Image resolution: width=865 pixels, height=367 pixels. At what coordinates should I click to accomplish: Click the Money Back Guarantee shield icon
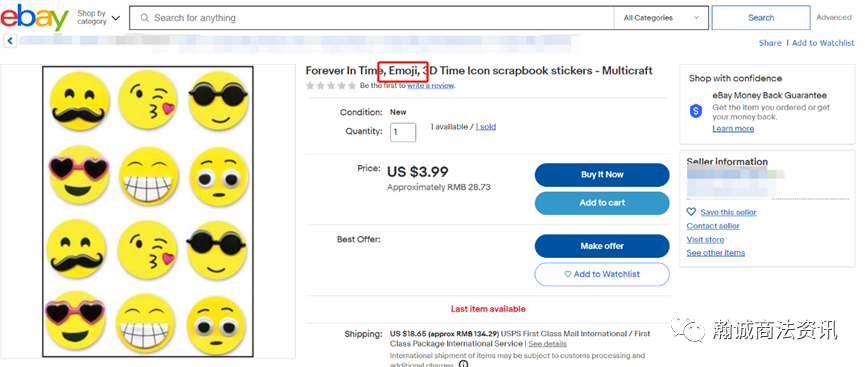(696, 111)
